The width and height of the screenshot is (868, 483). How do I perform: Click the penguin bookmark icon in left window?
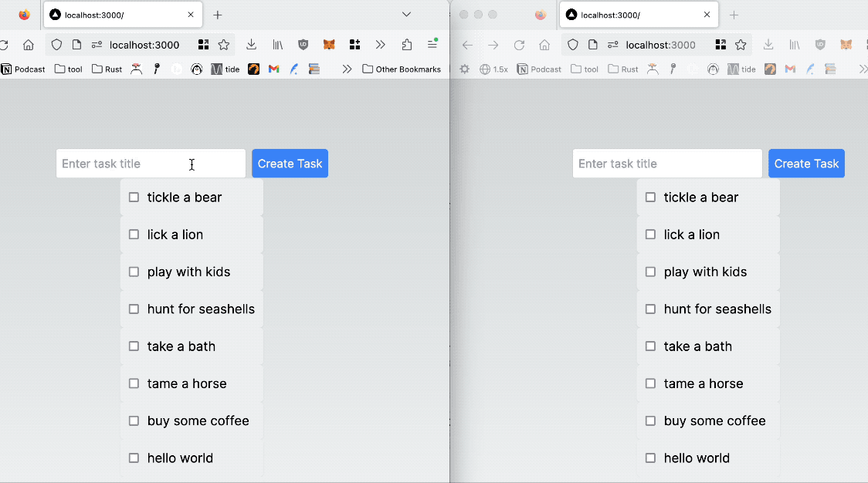click(x=196, y=69)
